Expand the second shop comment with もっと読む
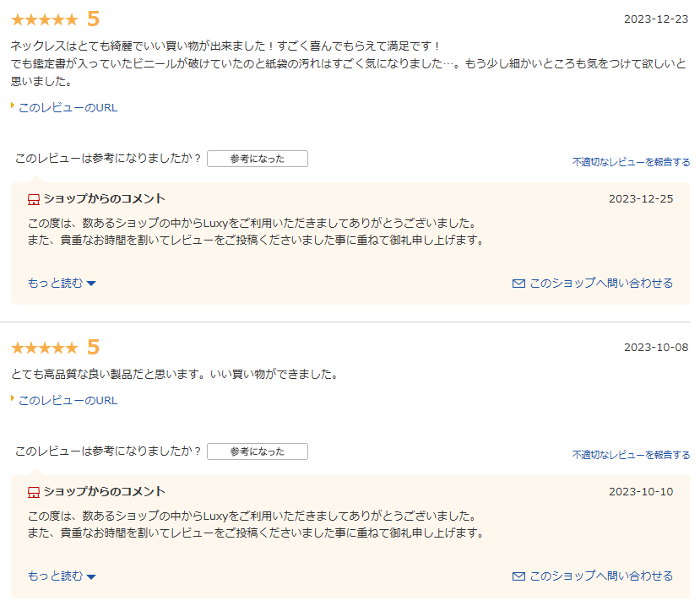The height and width of the screenshot is (611, 700). [x=55, y=576]
